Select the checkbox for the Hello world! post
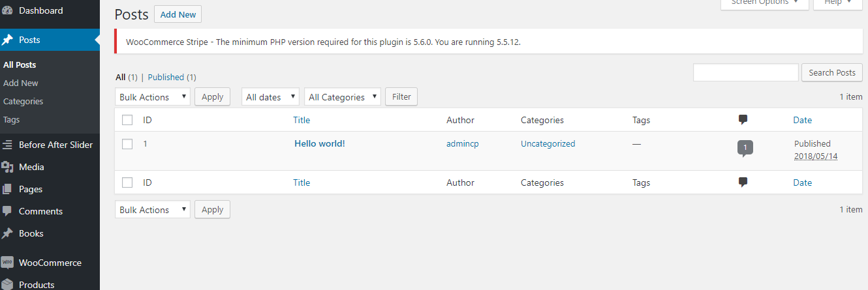 [x=127, y=144]
